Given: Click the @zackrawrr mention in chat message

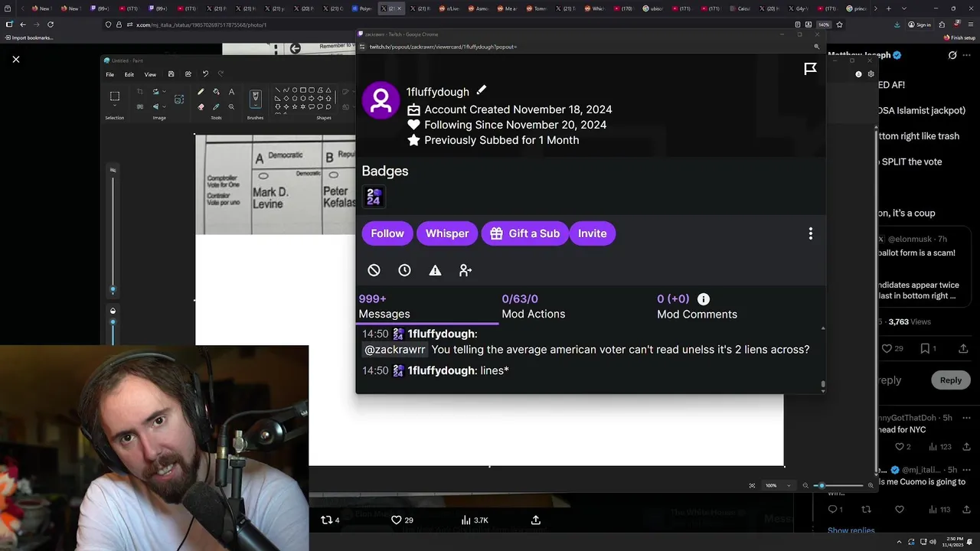Looking at the screenshot, I should [x=395, y=350].
